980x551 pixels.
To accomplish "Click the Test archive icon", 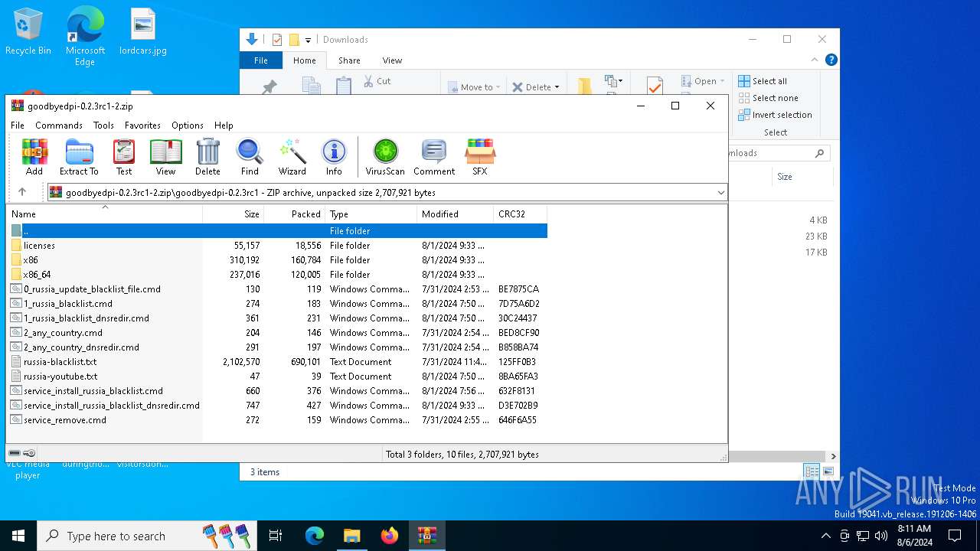I will (124, 157).
